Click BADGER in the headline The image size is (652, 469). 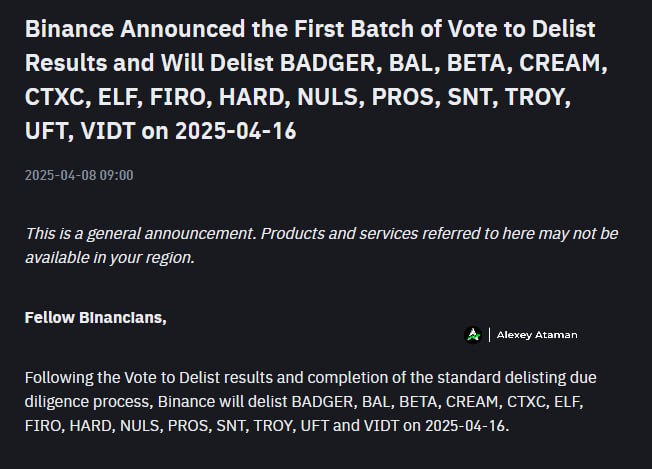pyautogui.click(x=328, y=63)
